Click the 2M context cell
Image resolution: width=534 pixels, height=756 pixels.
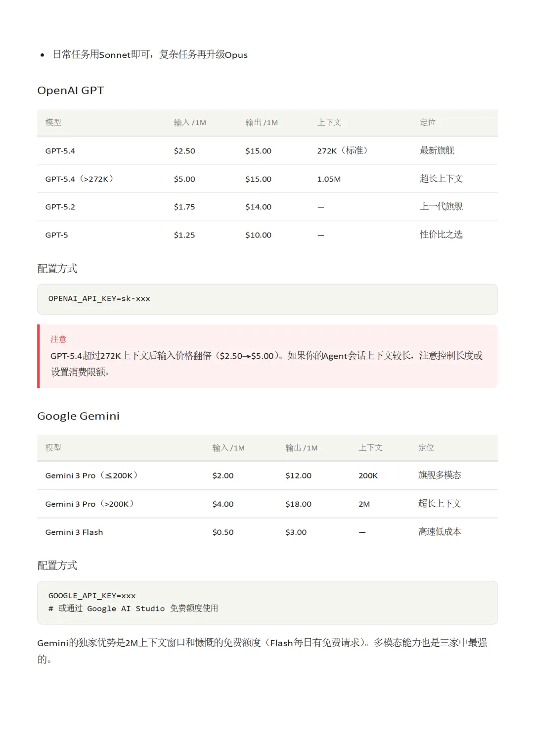364,504
